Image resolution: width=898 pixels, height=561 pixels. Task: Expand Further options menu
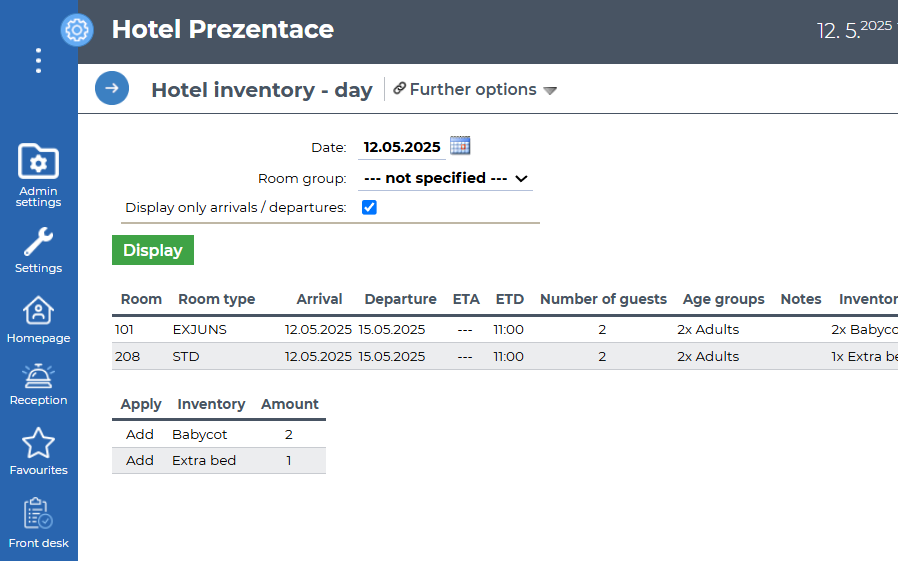474,90
